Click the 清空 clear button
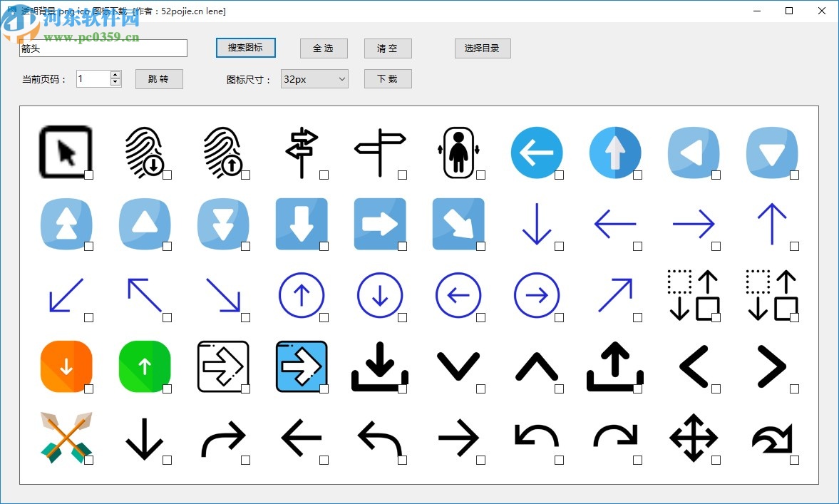The image size is (839, 504). coord(388,48)
